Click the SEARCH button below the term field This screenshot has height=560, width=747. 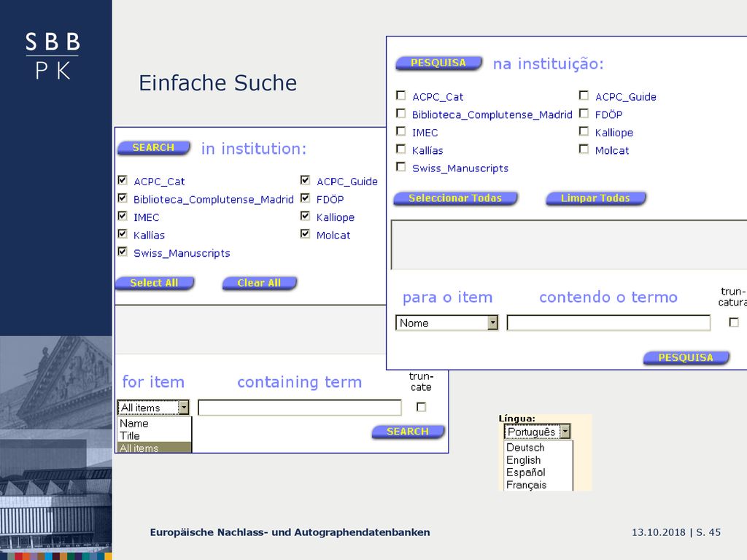408,432
